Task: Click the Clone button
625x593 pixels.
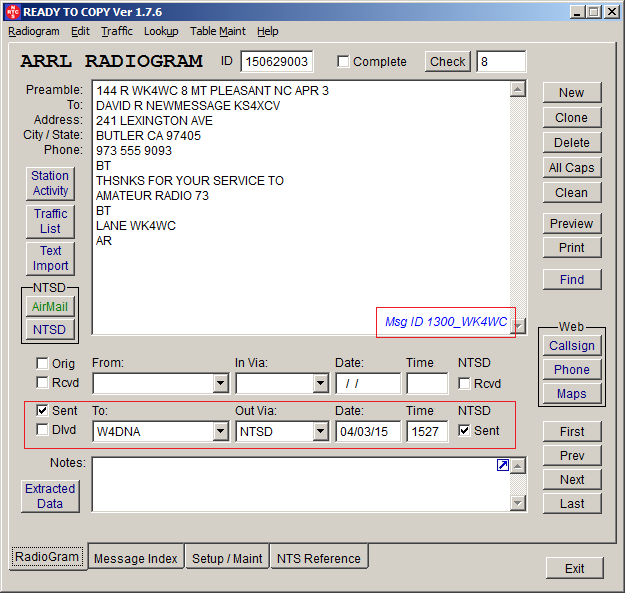Action: pos(572,118)
